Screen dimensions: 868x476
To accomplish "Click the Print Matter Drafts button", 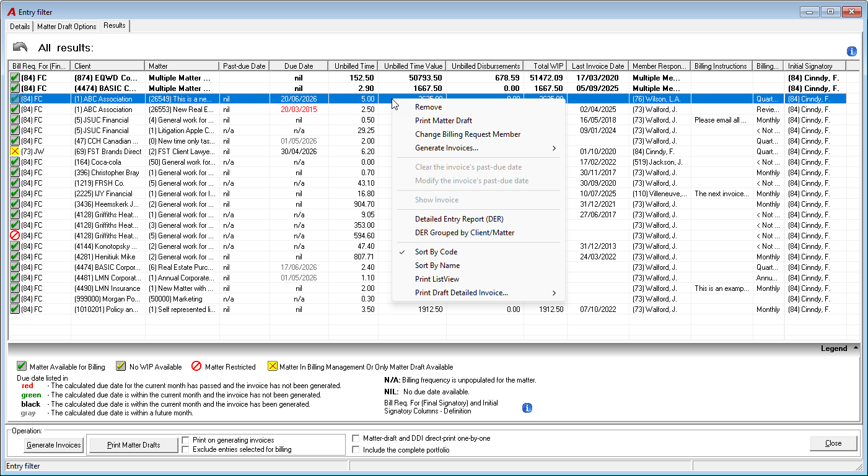I will tap(134, 445).
